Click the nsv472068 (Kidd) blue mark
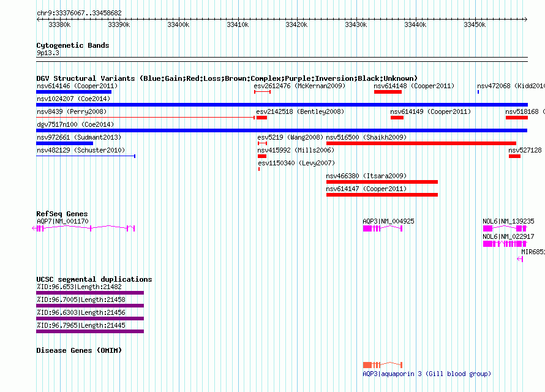Screen dimensions: 545x392 (478, 92)
